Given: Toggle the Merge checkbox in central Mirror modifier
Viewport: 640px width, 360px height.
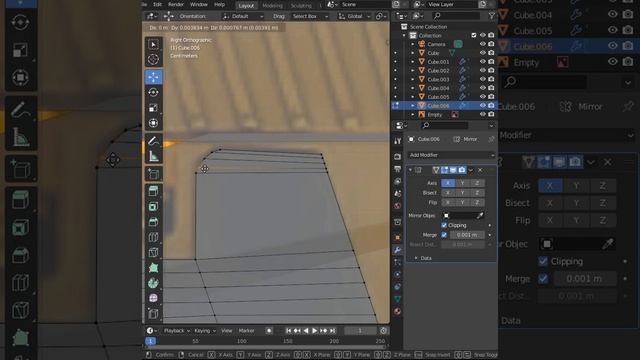Looking at the screenshot, I should coord(444,235).
